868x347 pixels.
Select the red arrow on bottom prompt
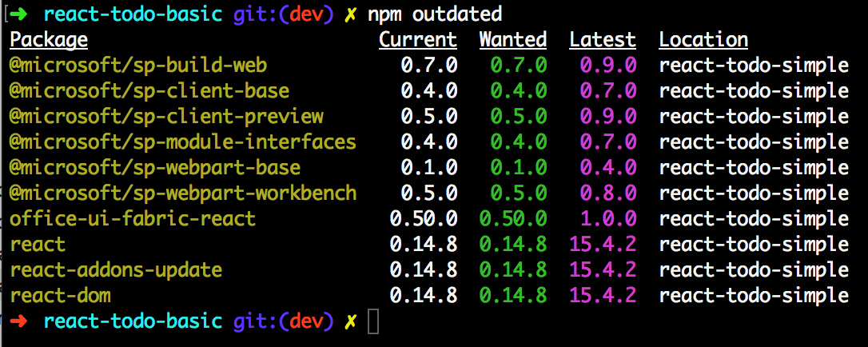click(x=18, y=321)
